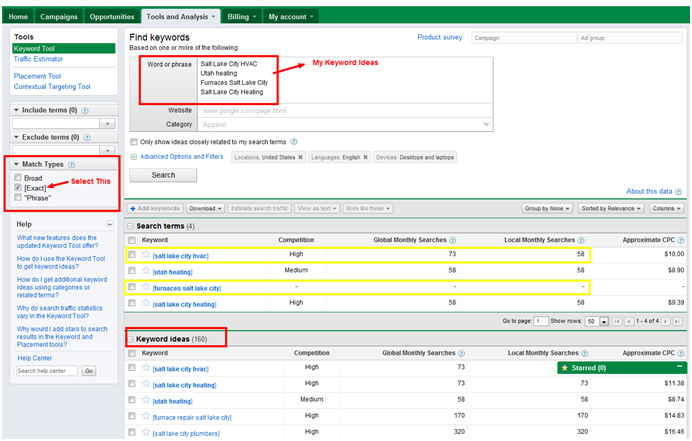The height and width of the screenshot is (441, 692).
Task: Click the Search button
Action: click(x=164, y=175)
